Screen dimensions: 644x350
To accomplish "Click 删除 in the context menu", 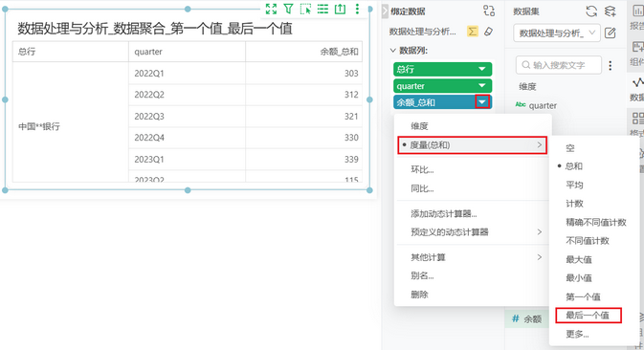I will click(419, 295).
